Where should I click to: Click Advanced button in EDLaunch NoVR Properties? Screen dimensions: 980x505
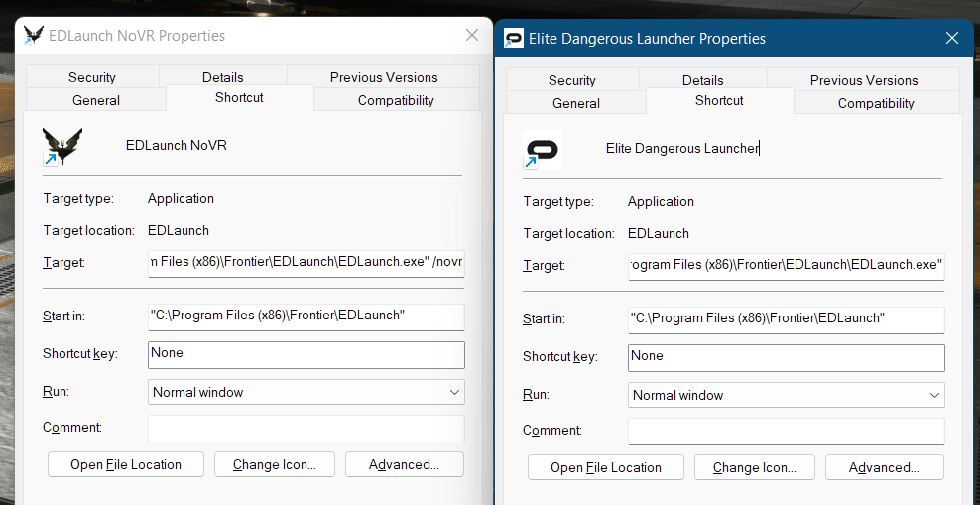(x=405, y=464)
